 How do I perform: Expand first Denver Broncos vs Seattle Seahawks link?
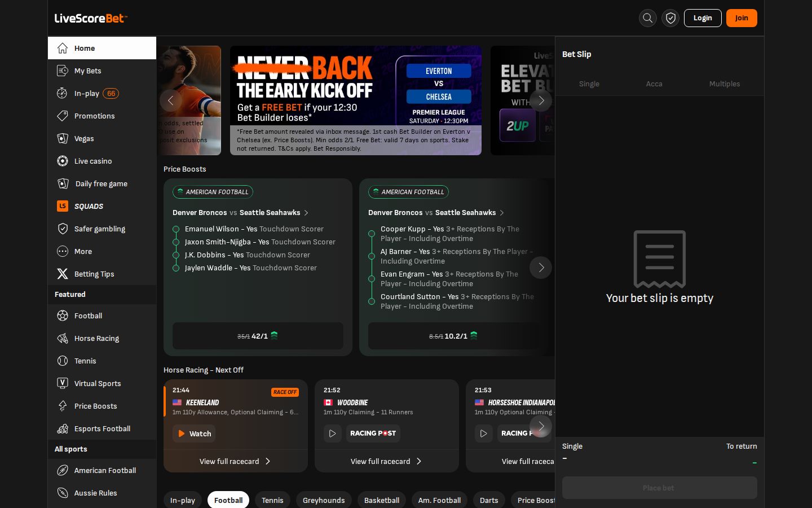tap(241, 213)
